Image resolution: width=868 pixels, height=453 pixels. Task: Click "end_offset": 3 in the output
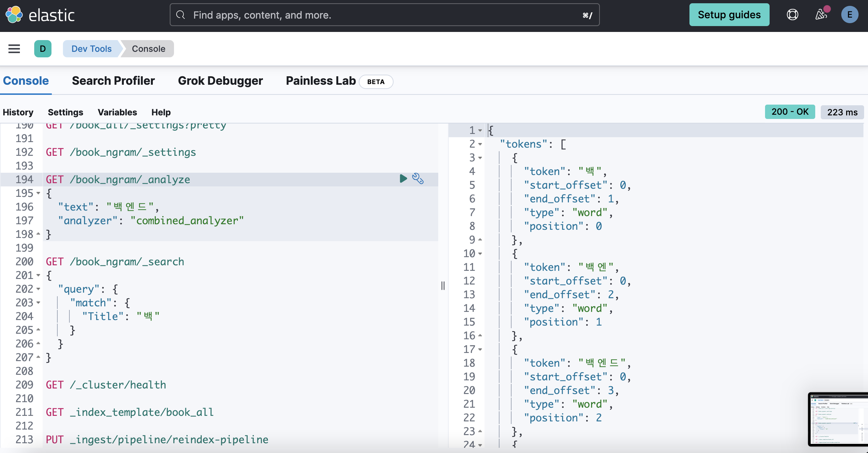pyautogui.click(x=569, y=391)
